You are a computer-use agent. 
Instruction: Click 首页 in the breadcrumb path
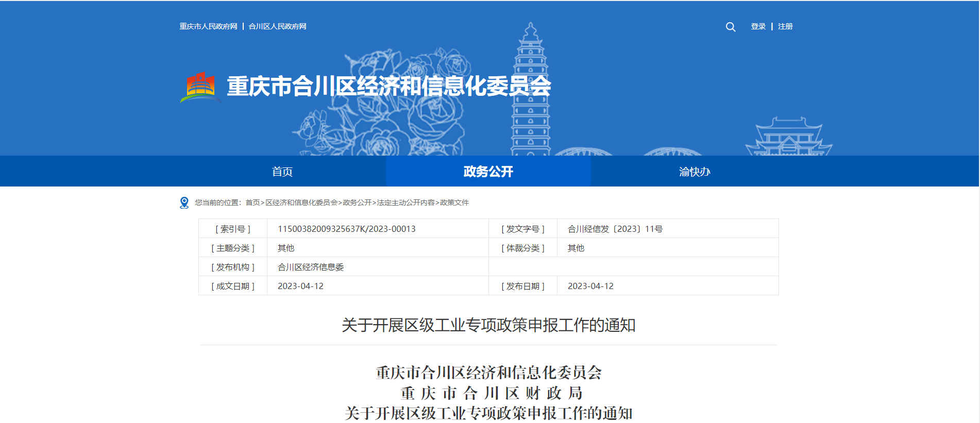(x=252, y=203)
